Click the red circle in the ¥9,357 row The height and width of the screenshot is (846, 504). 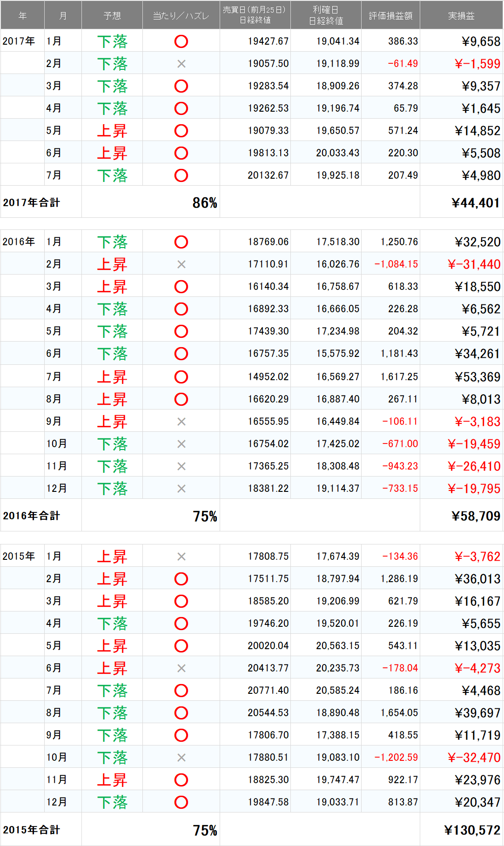(181, 86)
